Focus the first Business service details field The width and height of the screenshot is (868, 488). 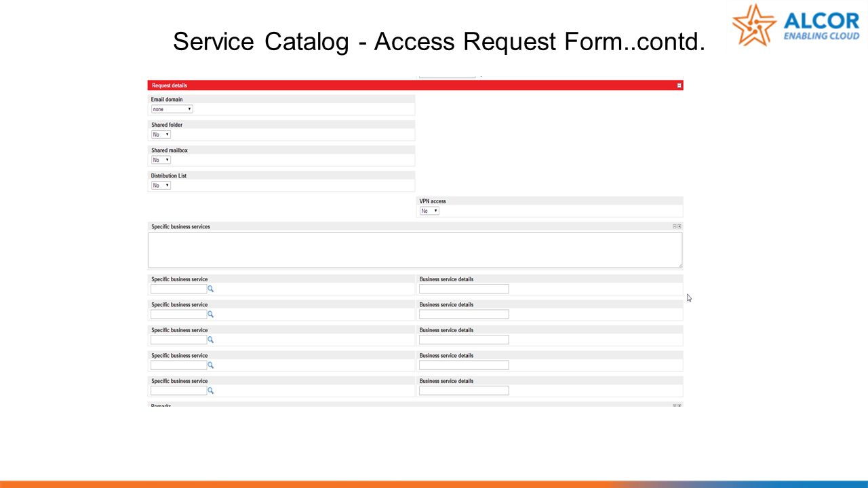click(x=464, y=289)
